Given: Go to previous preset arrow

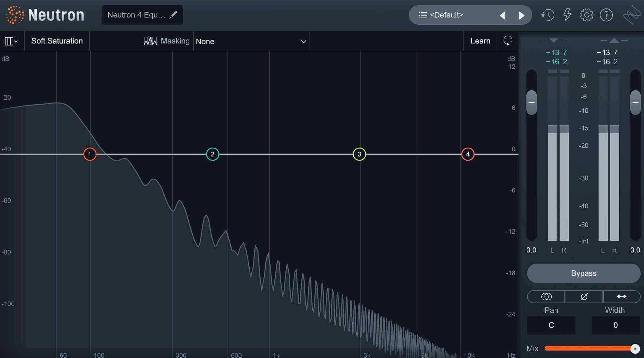Looking at the screenshot, I should coord(502,15).
